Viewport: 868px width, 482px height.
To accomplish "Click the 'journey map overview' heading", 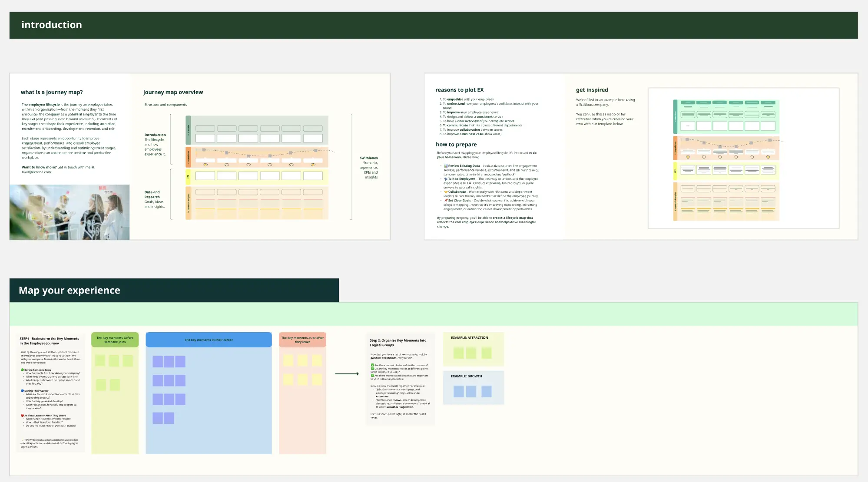I will click(x=173, y=92).
